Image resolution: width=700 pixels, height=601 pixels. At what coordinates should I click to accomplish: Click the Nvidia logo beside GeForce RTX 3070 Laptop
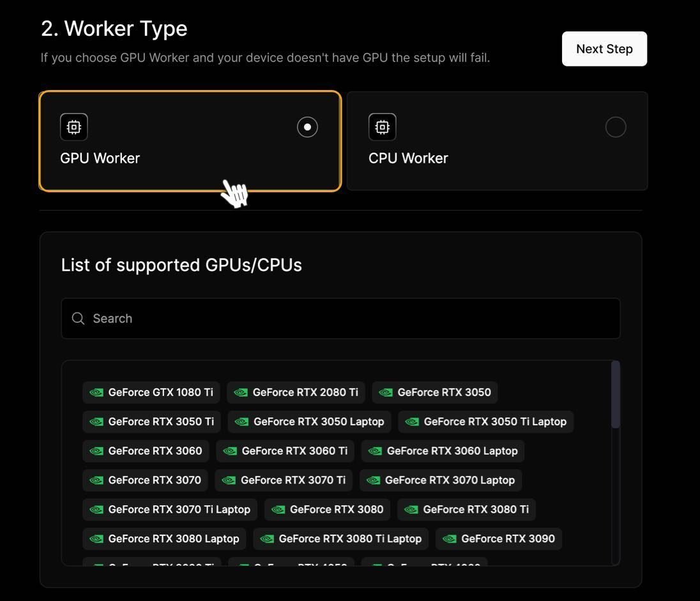[x=374, y=480]
